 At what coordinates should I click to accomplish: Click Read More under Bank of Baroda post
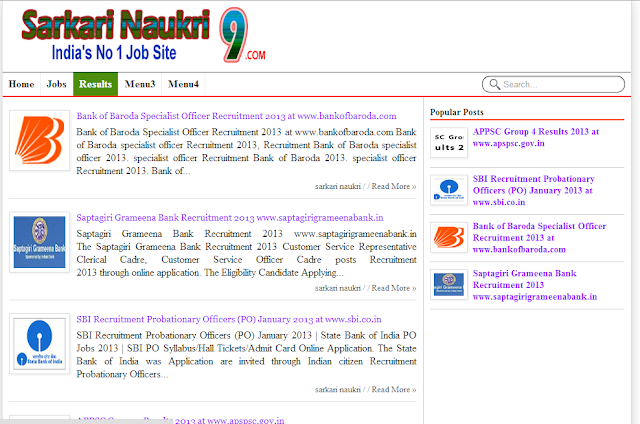tap(393, 186)
